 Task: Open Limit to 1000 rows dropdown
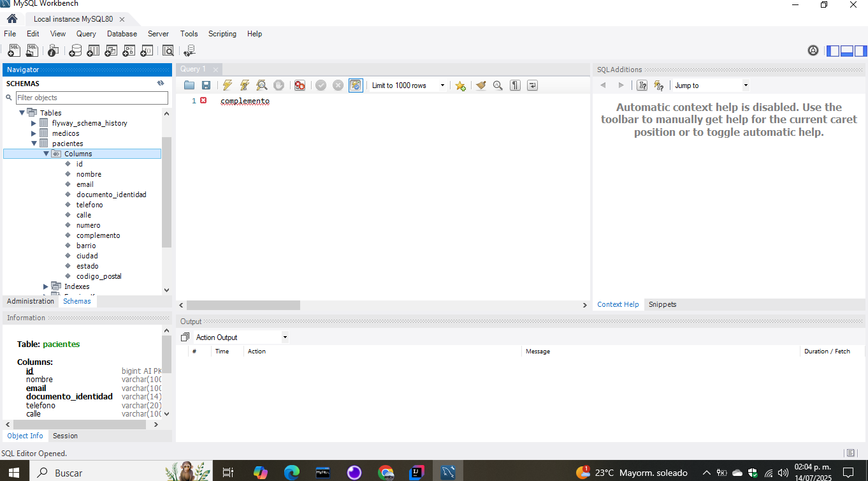408,85
